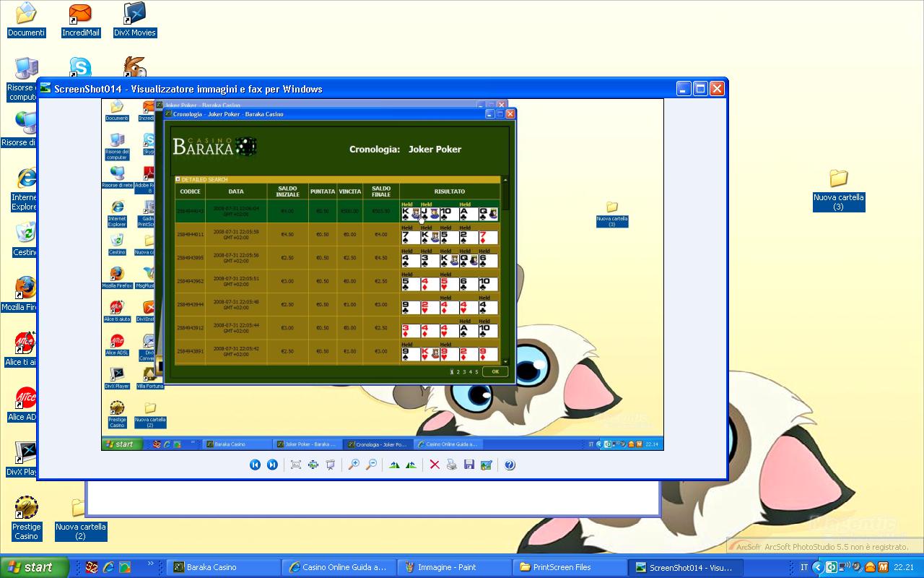Zoom out of the image
Image resolution: width=924 pixels, height=578 pixels.
pos(371,465)
